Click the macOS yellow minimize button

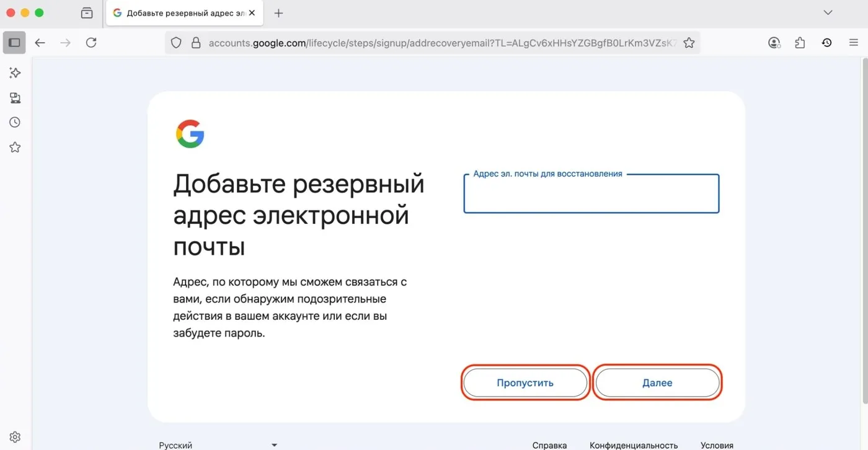tap(25, 12)
